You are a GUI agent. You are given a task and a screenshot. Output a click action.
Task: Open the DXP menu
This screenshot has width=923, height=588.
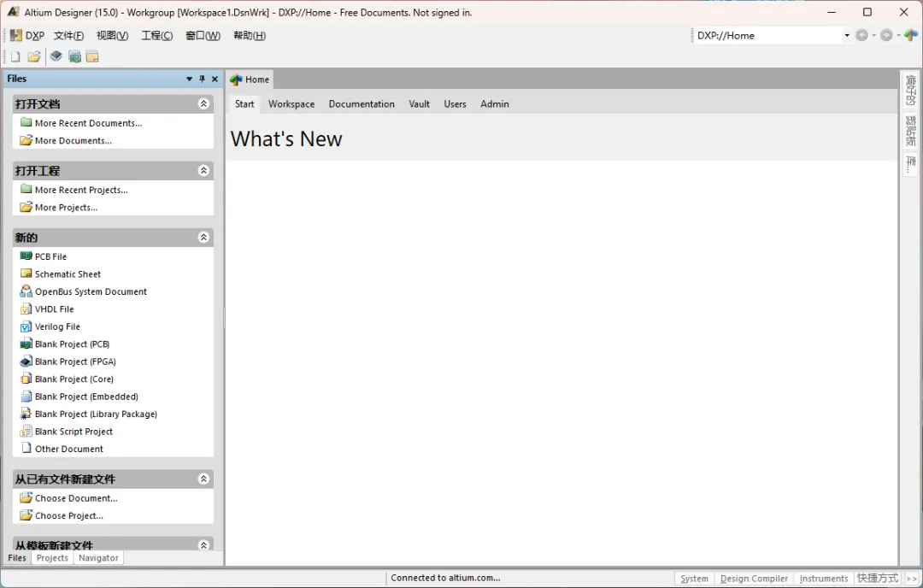(35, 35)
